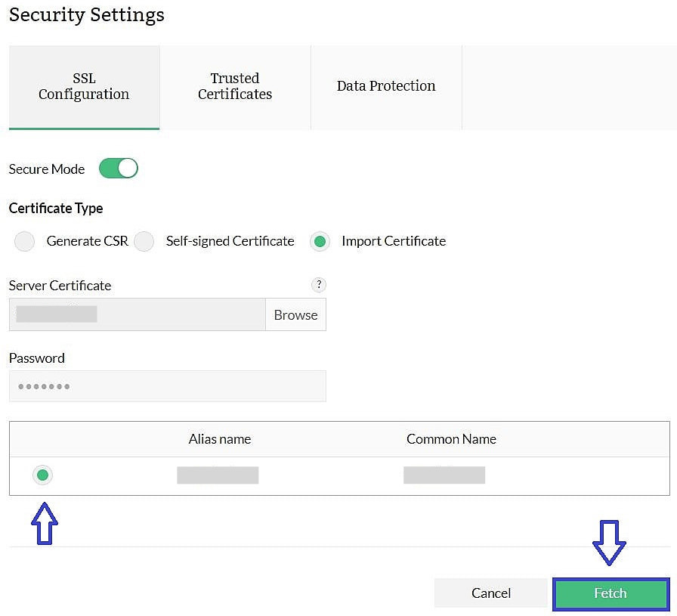Select the Self-signed Certificate option
The image size is (677, 616).
click(144, 241)
